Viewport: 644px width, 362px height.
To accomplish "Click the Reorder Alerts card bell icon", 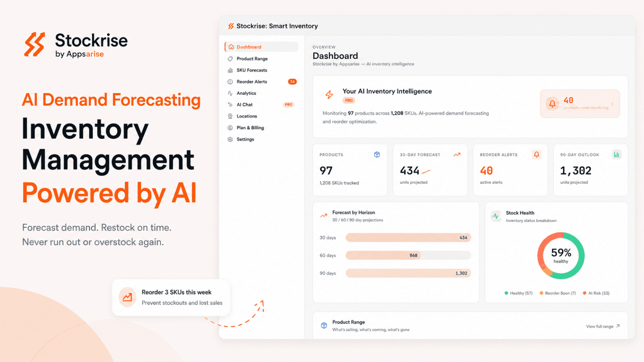I will click(537, 154).
